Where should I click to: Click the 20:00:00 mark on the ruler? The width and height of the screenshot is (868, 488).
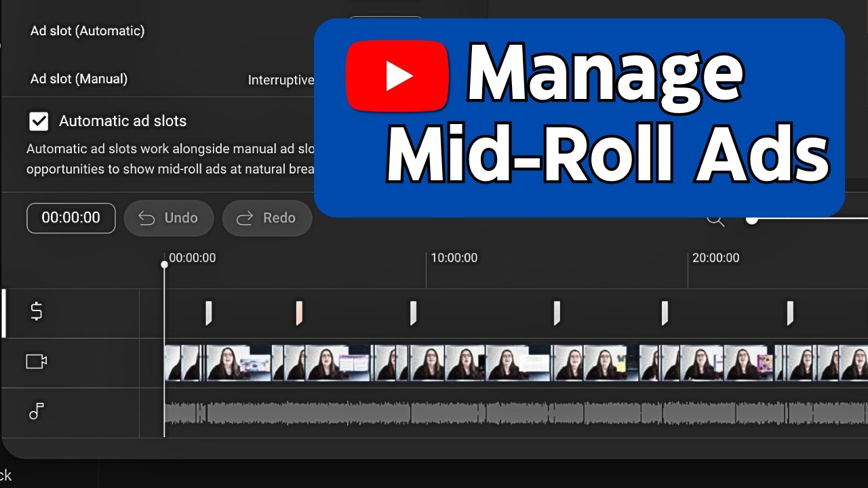click(715, 258)
